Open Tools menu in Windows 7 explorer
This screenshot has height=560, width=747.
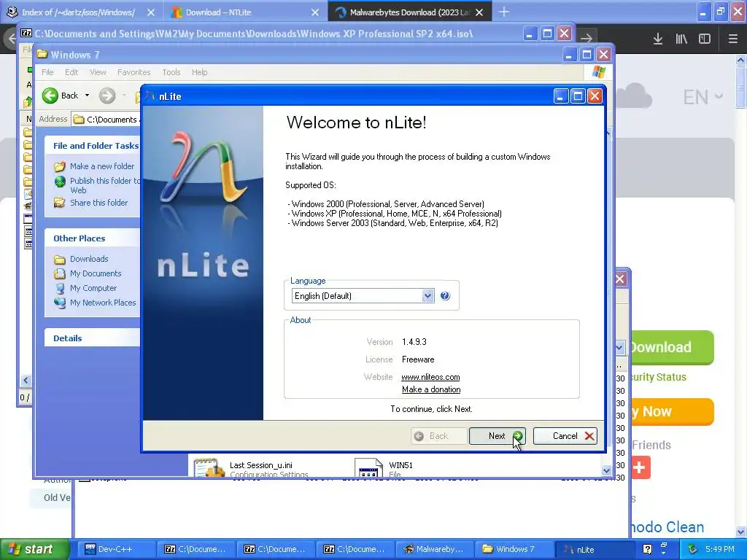pyautogui.click(x=171, y=72)
